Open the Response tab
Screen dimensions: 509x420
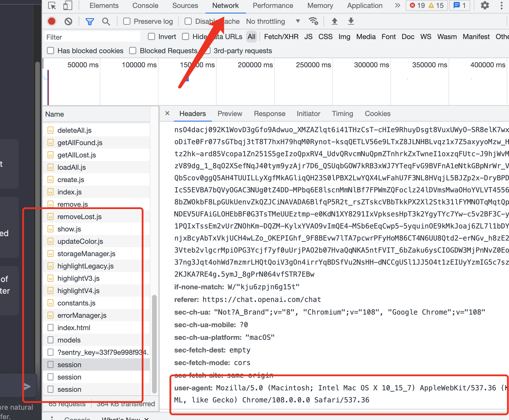coord(269,114)
